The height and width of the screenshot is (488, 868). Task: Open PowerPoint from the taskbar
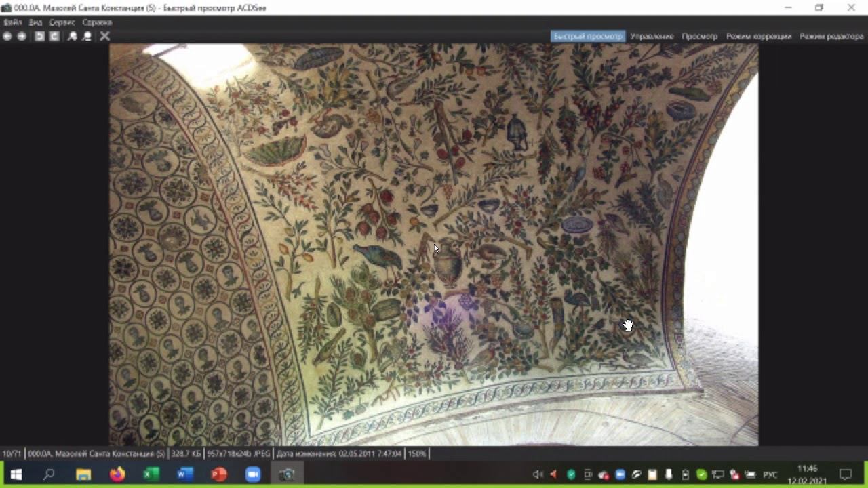(219, 474)
